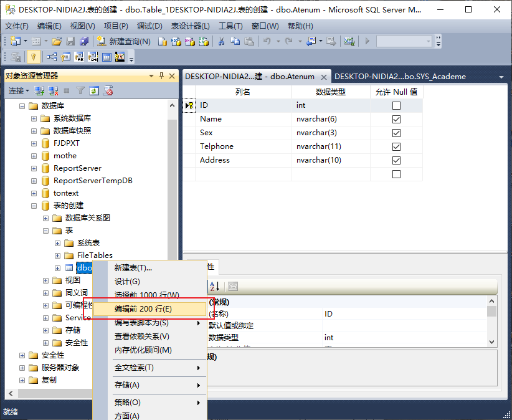Pin the Object Explorer panel
Viewport: 512px width, 420px height.
click(161, 76)
